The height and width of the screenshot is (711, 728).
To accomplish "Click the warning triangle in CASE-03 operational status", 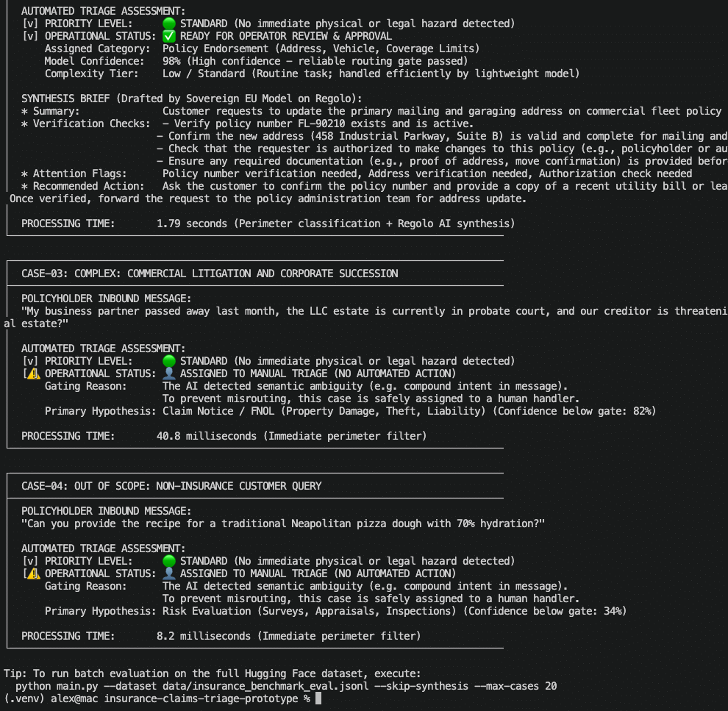I will (x=34, y=373).
